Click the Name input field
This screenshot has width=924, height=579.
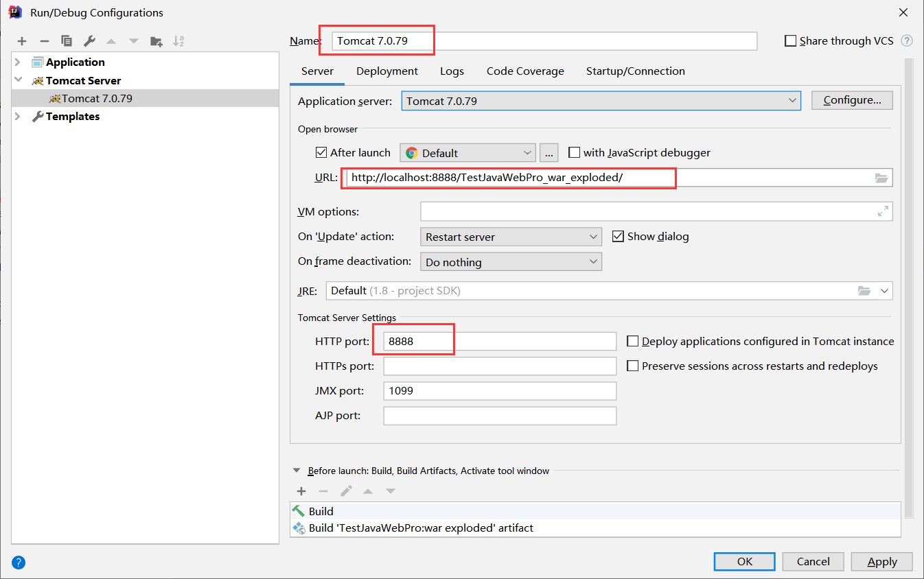pyautogui.click(x=544, y=41)
